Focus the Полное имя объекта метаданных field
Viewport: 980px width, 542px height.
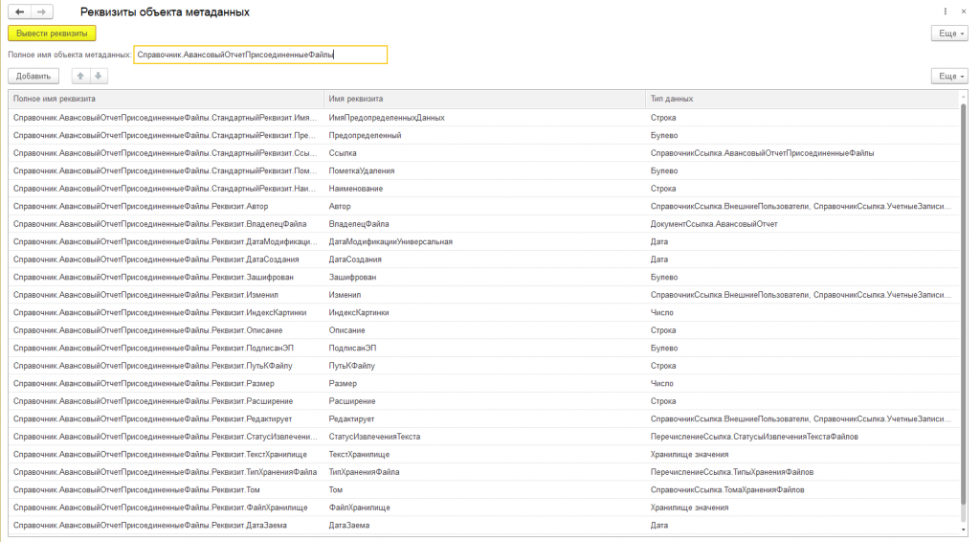tap(260, 55)
